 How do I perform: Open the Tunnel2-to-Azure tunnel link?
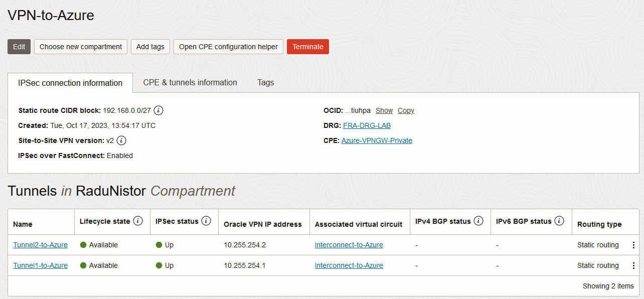coord(41,245)
